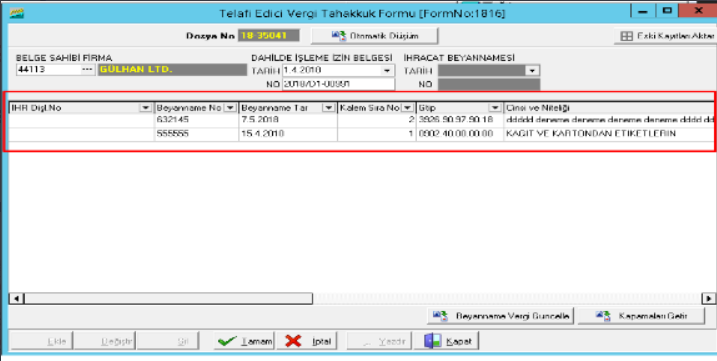Open the İhracat Beyannamesi tarih dropdown
This screenshot has height=361, width=717.
pyautogui.click(x=532, y=71)
